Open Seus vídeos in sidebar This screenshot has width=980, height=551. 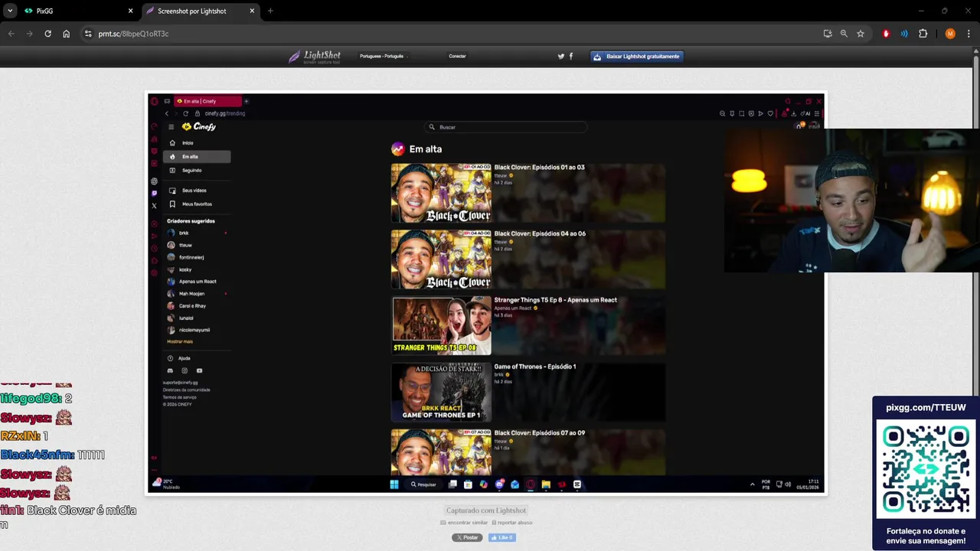pos(197,191)
